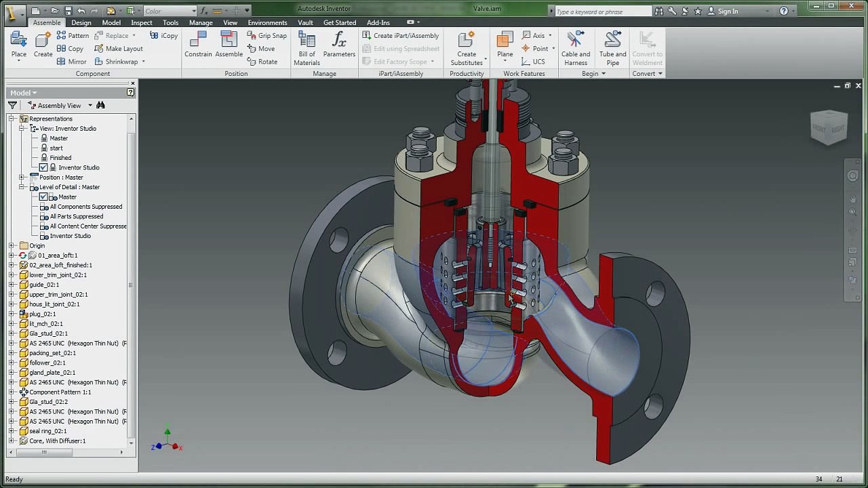Open the Parameters tool
868x488 pixels.
339,42
